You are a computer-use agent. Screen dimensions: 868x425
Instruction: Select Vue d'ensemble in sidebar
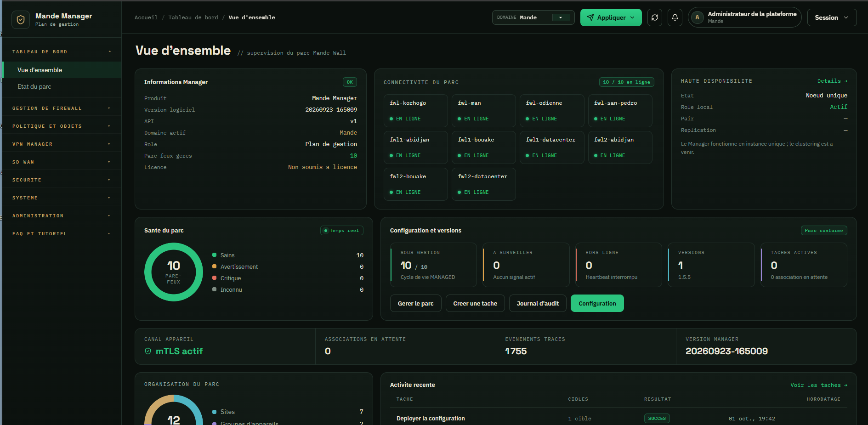point(62,70)
